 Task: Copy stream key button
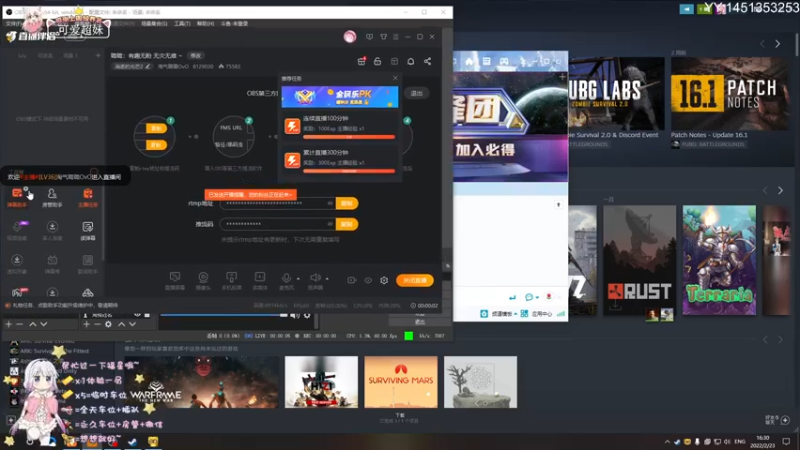tap(347, 224)
